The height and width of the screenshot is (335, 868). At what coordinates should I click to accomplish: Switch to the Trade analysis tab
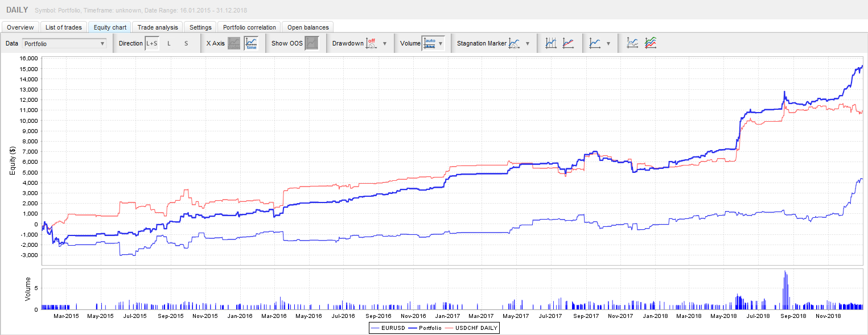click(x=158, y=27)
